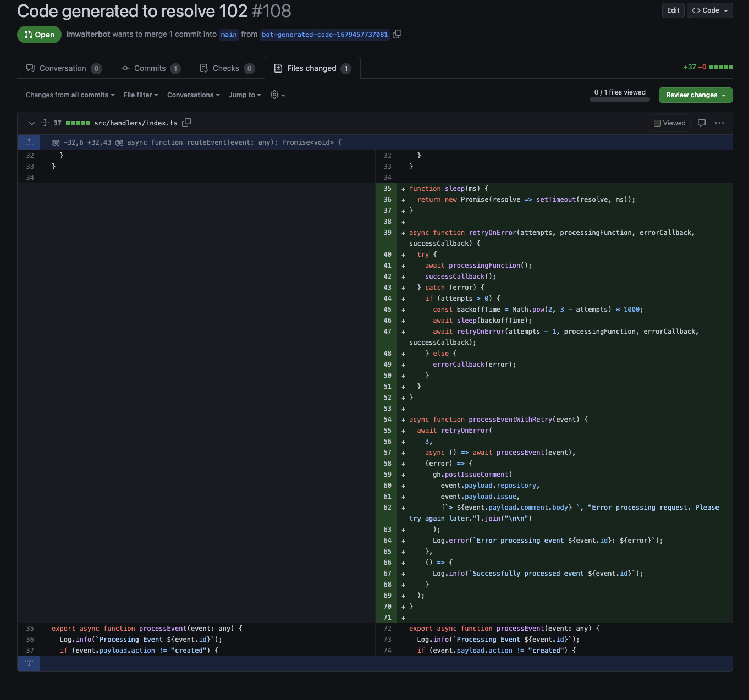Click left-side line number 35

(30, 629)
